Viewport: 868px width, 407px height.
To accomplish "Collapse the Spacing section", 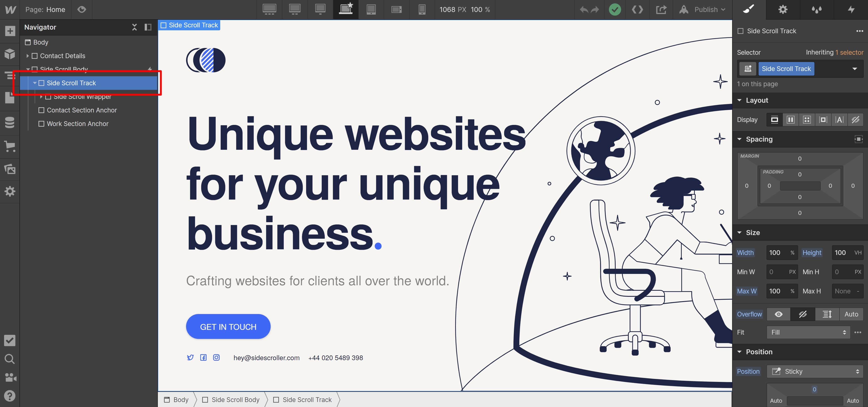I will [739, 139].
